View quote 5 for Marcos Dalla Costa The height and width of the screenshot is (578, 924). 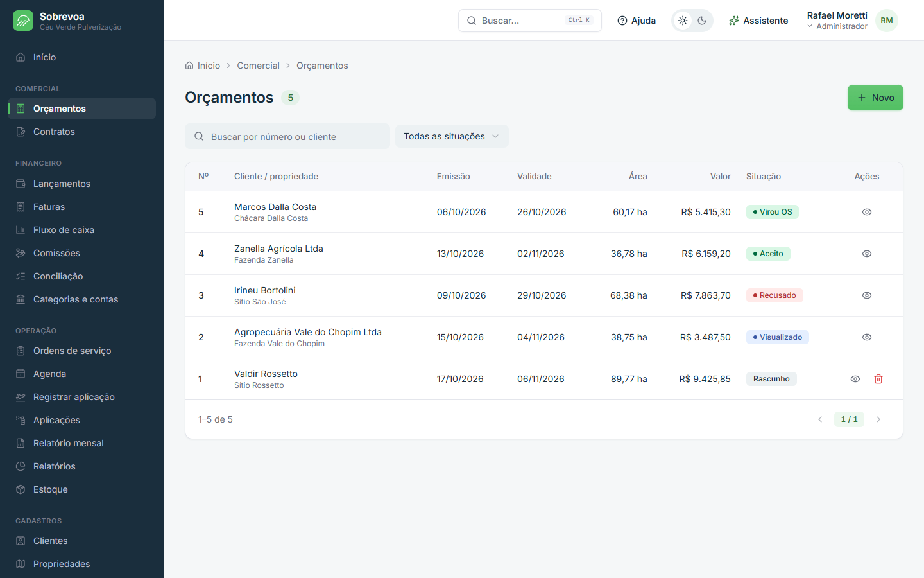coord(867,212)
